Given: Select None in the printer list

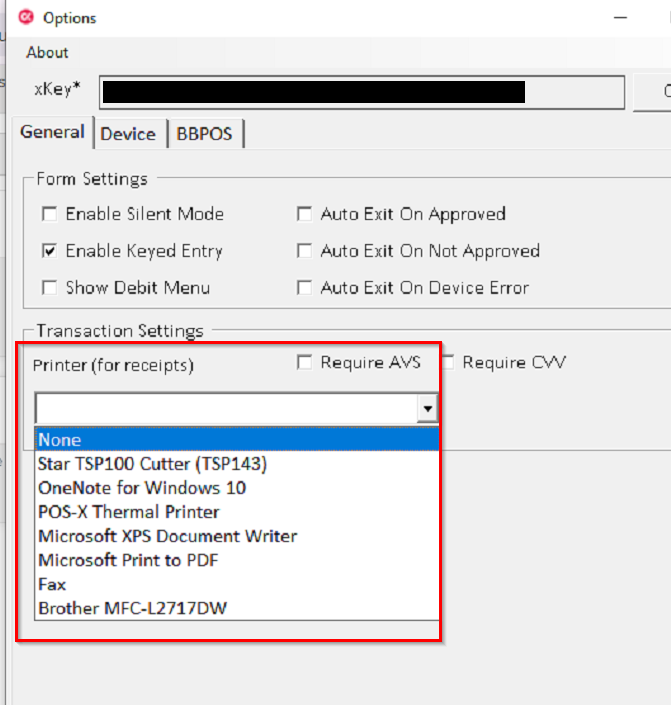Looking at the screenshot, I should 237,440.
